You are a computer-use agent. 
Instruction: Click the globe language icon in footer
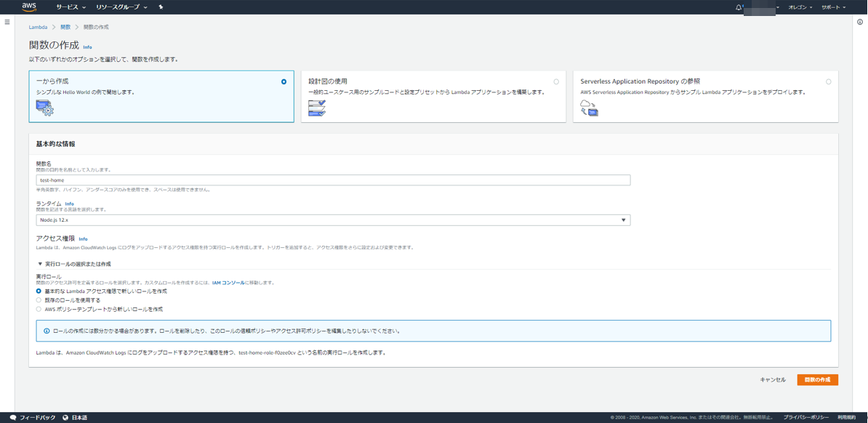point(66,417)
